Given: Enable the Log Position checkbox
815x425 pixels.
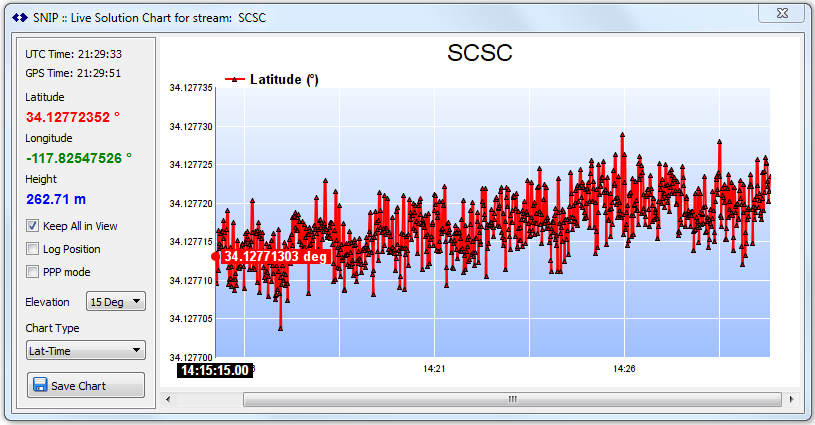Looking at the screenshot, I should coord(33,249).
